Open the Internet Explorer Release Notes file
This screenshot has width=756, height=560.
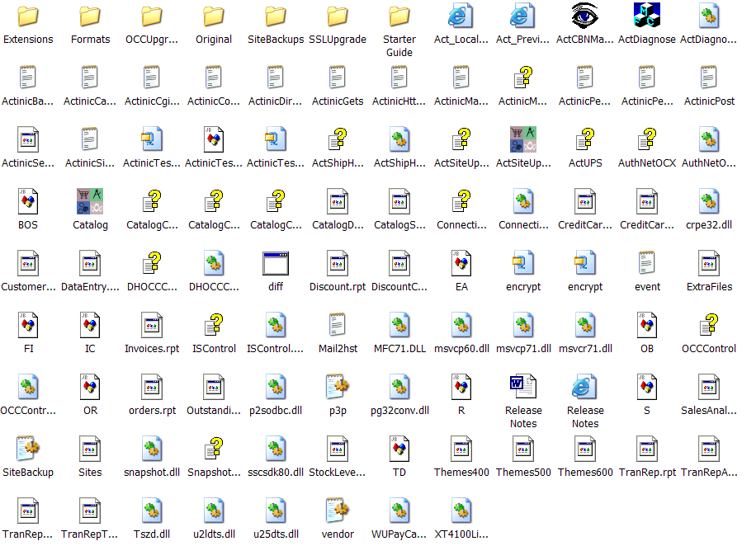(x=585, y=388)
